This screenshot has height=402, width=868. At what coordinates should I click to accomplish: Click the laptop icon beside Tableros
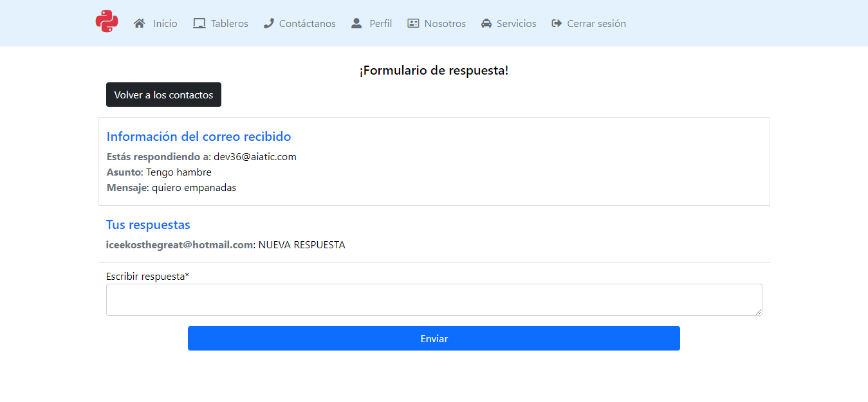coord(199,23)
